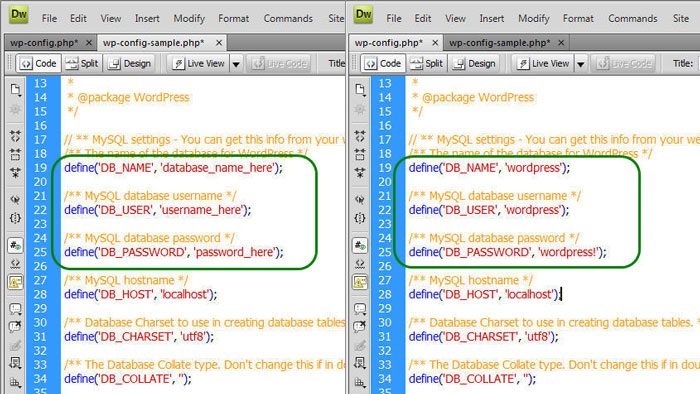Open the Commands menu in the right window
Viewport: 700px width, 394px height.
click(x=633, y=19)
